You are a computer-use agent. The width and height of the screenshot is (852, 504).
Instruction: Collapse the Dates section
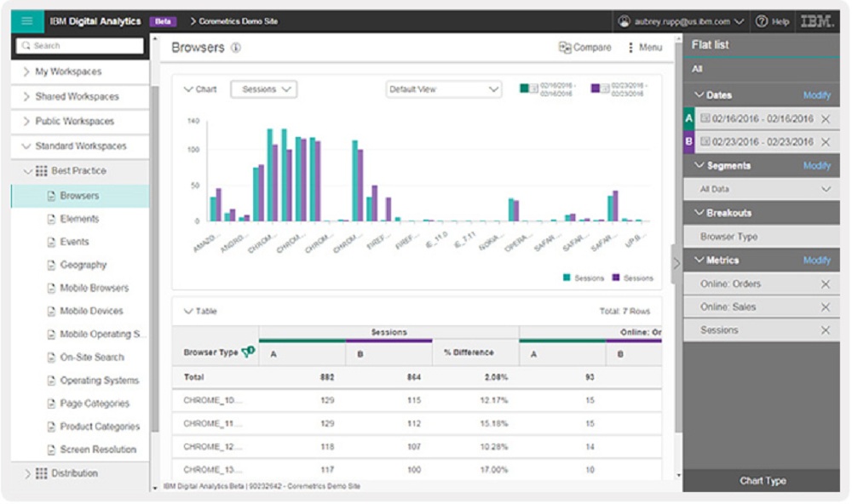point(699,95)
